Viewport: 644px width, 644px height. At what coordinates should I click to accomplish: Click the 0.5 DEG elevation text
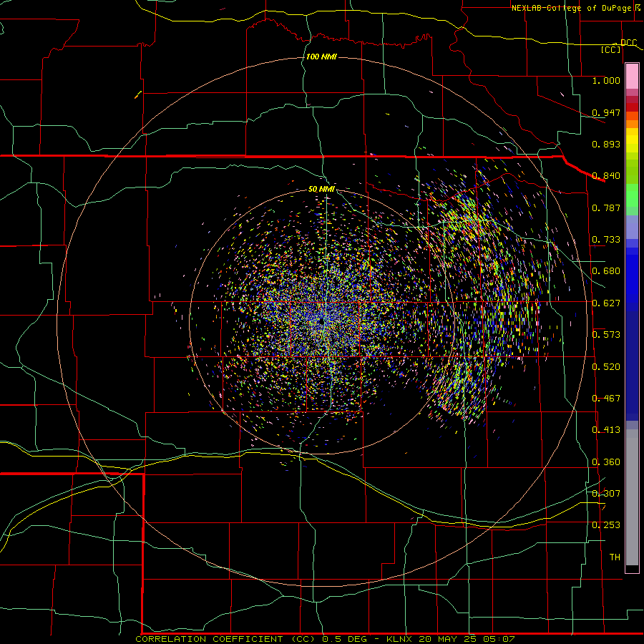tap(344, 639)
